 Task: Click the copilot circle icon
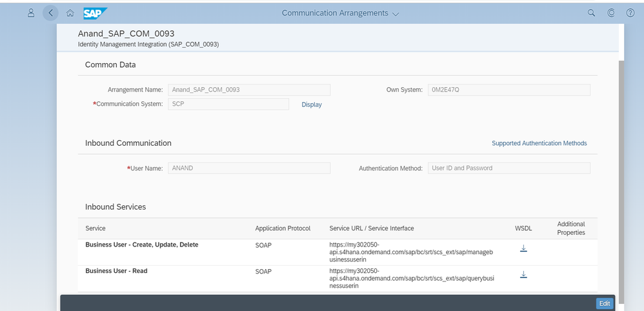(x=610, y=13)
